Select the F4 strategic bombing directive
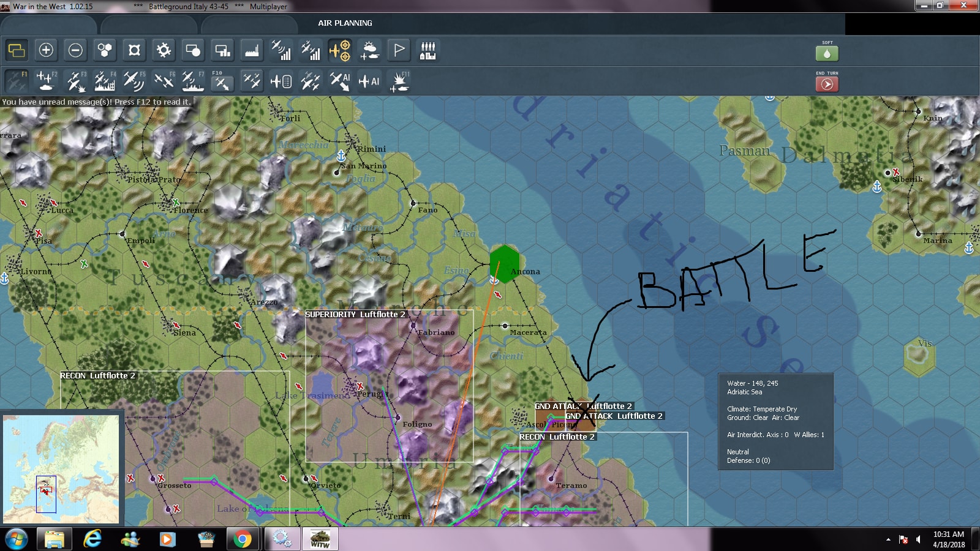Viewport: 980px width, 551px height. 105,81
